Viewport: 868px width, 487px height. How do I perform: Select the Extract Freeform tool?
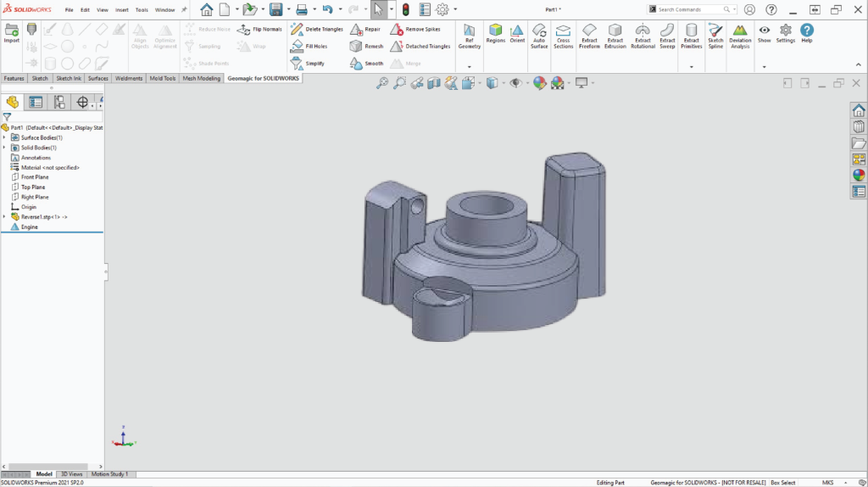click(589, 34)
